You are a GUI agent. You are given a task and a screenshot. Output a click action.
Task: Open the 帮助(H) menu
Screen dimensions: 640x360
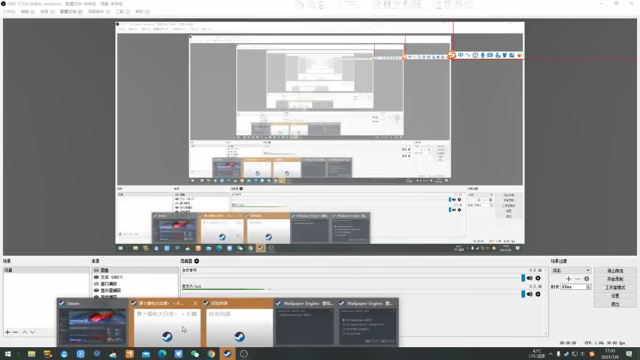(142, 12)
